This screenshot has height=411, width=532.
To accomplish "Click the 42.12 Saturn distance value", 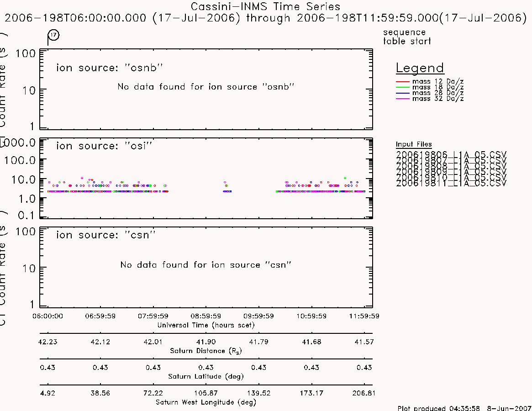I will coord(100,342).
